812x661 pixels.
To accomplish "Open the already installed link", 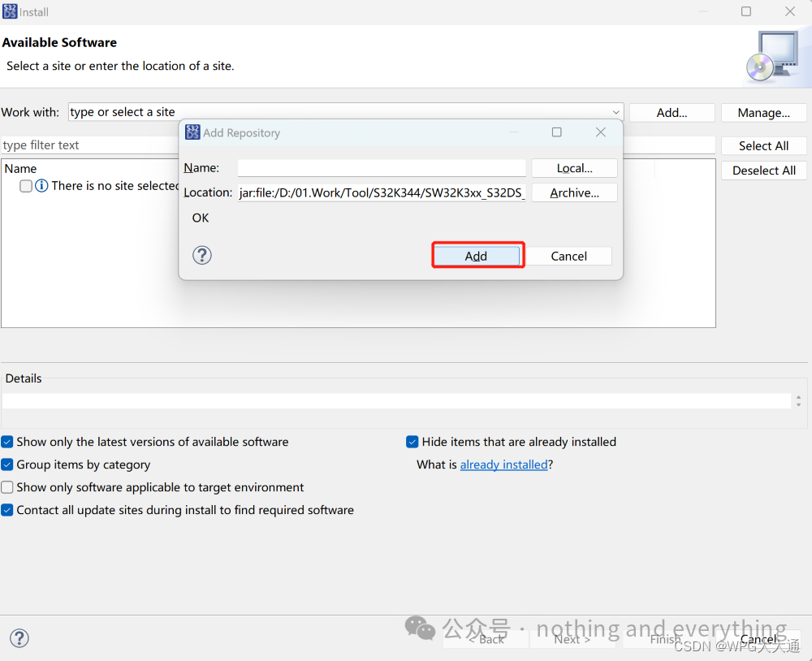I will [x=503, y=464].
